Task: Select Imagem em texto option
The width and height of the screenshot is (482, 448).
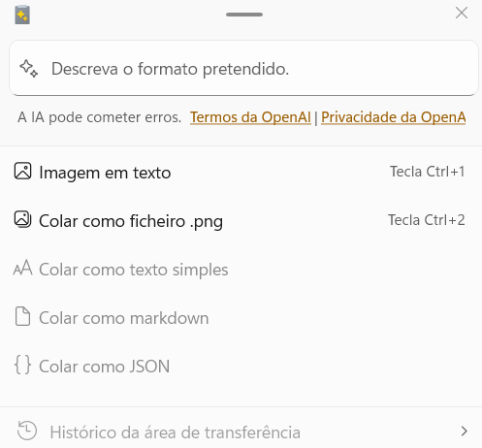Action: point(241,172)
